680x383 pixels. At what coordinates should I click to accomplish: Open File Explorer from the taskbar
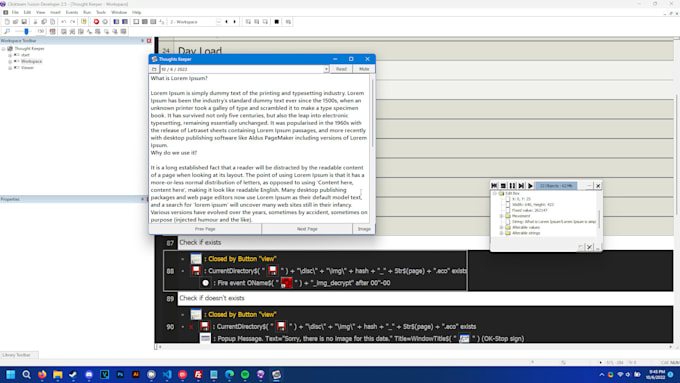coord(57,374)
